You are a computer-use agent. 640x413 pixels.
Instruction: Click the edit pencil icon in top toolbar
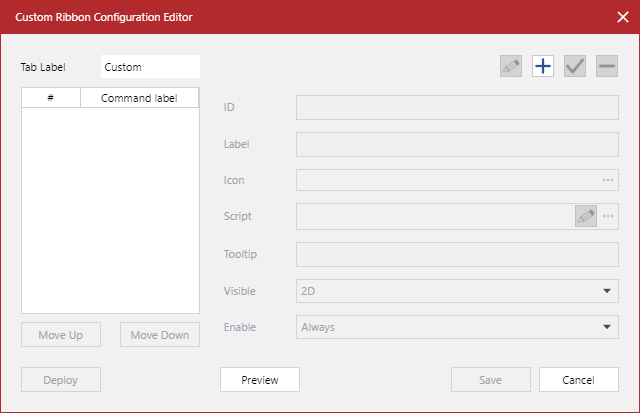coord(511,67)
